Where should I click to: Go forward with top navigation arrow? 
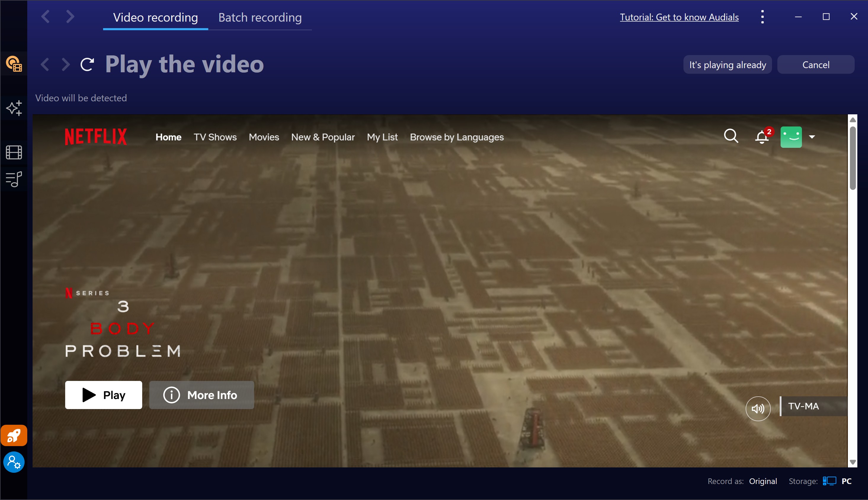coord(70,17)
